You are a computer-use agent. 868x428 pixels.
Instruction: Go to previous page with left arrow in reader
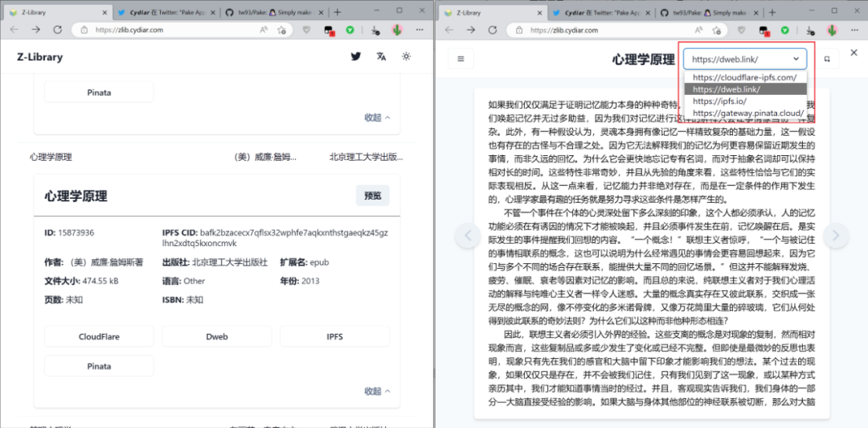(469, 236)
